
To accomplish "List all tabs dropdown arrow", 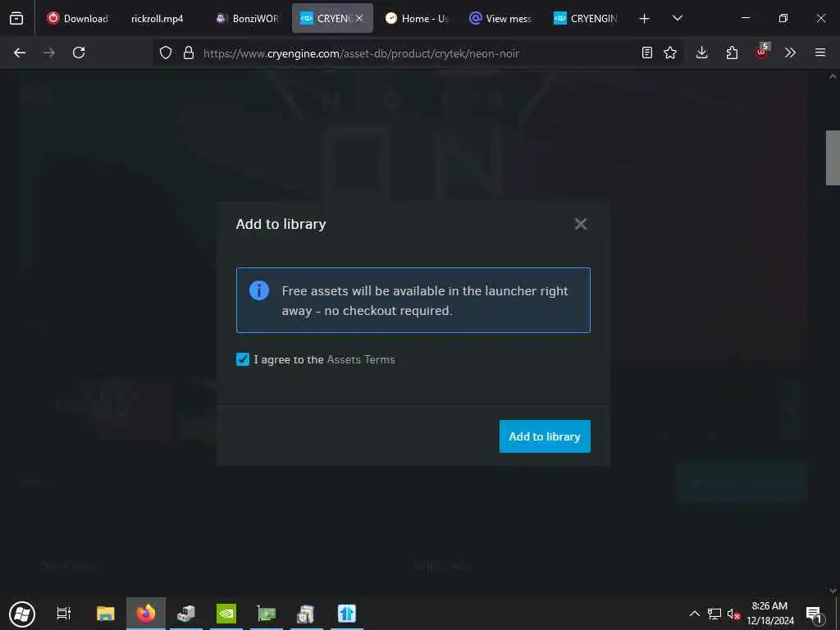I will coord(677,18).
